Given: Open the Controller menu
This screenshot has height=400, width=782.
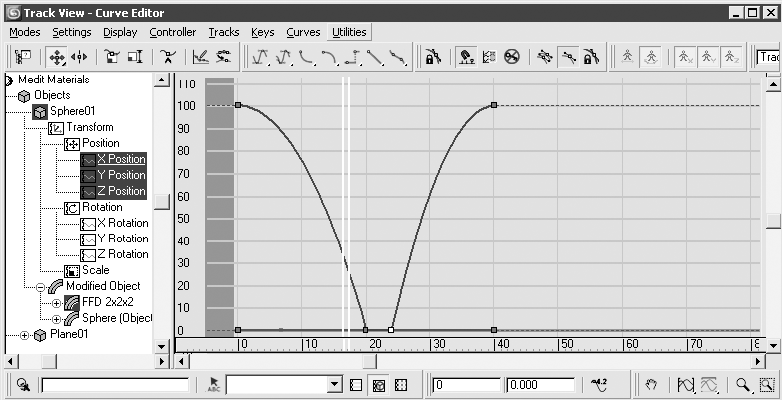Looking at the screenshot, I should coord(172,32).
